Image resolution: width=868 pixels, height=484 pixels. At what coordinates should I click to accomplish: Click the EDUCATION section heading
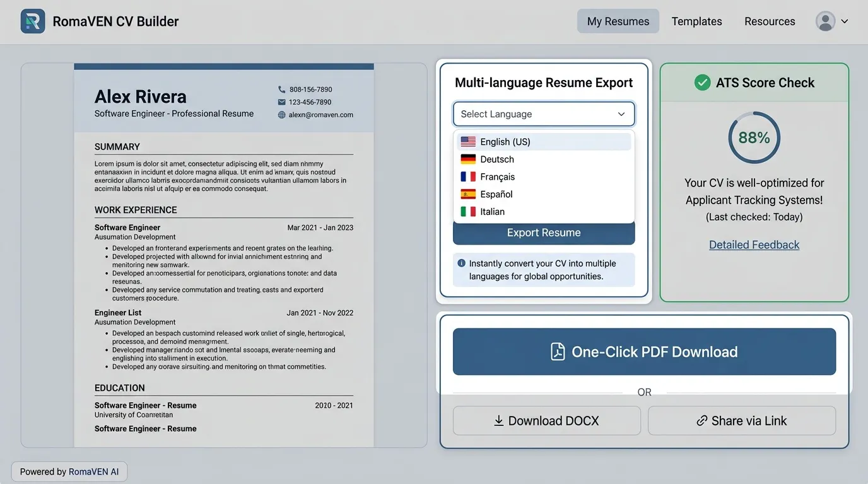point(120,388)
